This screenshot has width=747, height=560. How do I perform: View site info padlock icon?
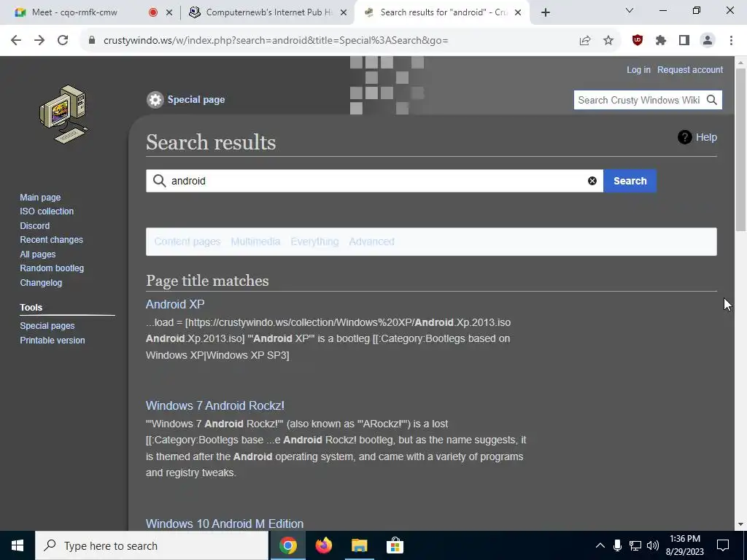tap(92, 41)
